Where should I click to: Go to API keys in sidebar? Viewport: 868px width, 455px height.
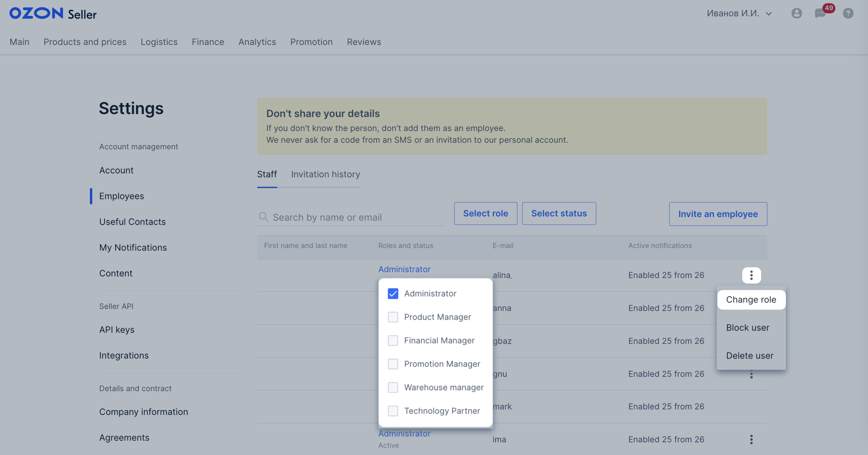click(x=117, y=330)
